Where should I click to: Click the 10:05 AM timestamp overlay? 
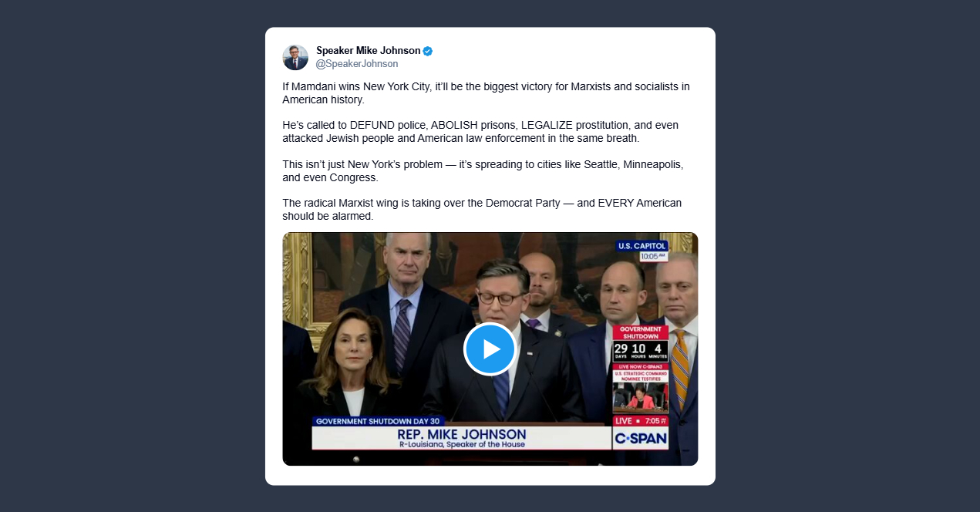pyautogui.click(x=653, y=257)
